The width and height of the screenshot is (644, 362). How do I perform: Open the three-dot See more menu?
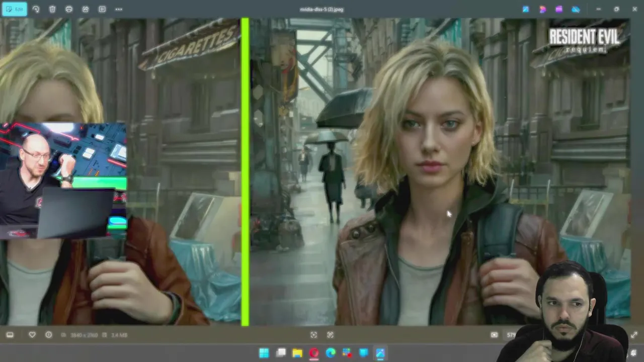tap(119, 9)
